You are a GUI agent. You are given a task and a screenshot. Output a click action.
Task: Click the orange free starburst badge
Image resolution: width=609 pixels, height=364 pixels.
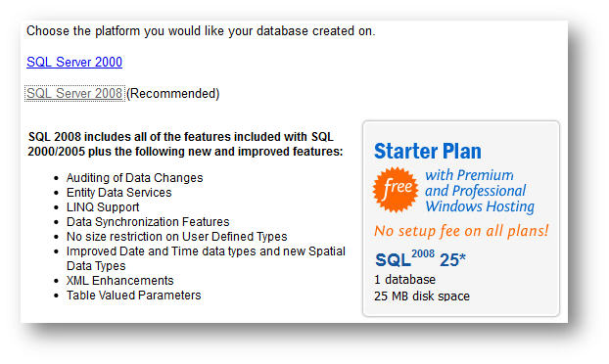396,190
